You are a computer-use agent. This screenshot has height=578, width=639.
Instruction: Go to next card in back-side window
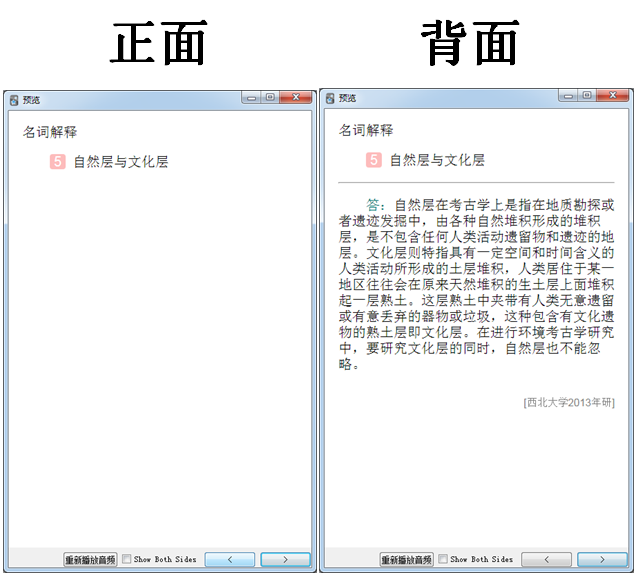tap(602, 560)
